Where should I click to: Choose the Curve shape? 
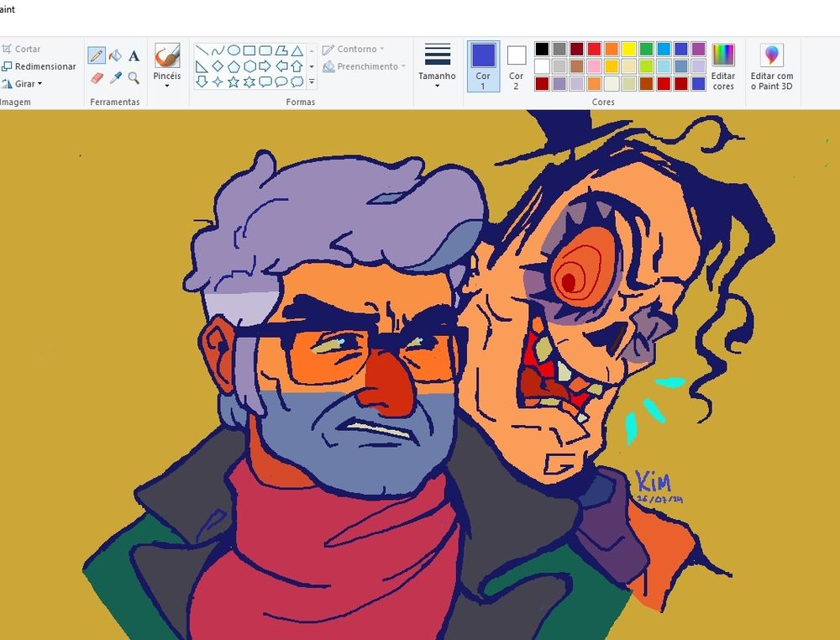[x=218, y=51]
